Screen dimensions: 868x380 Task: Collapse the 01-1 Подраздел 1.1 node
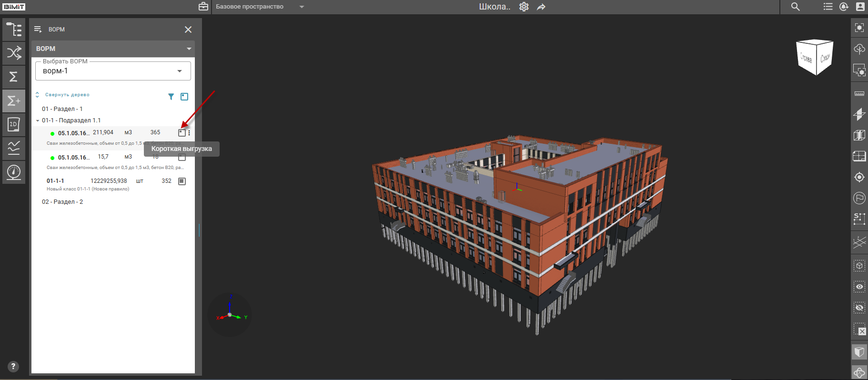click(x=38, y=120)
